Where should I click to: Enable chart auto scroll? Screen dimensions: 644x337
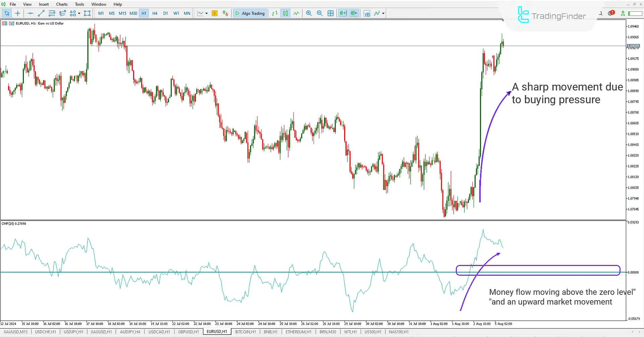(x=342, y=13)
